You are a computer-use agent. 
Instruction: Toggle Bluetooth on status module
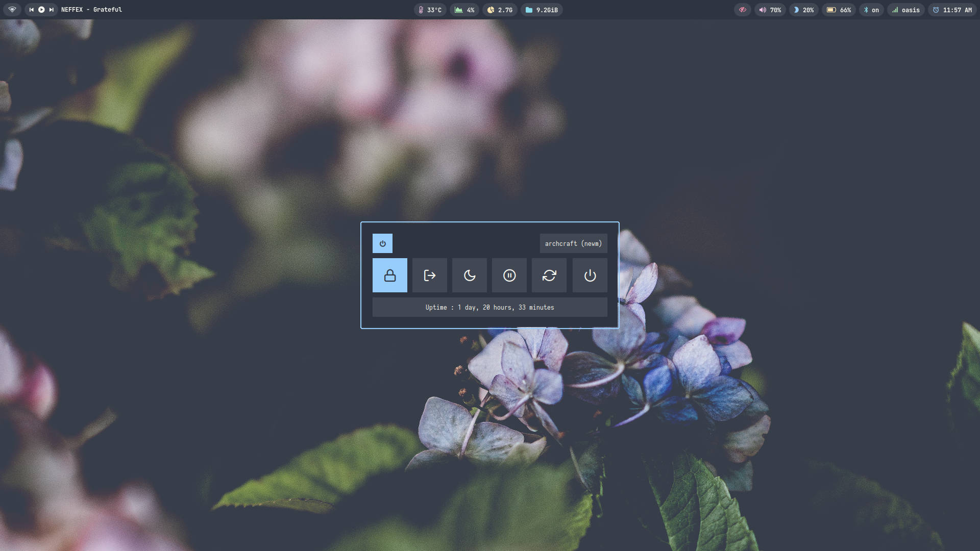point(871,10)
